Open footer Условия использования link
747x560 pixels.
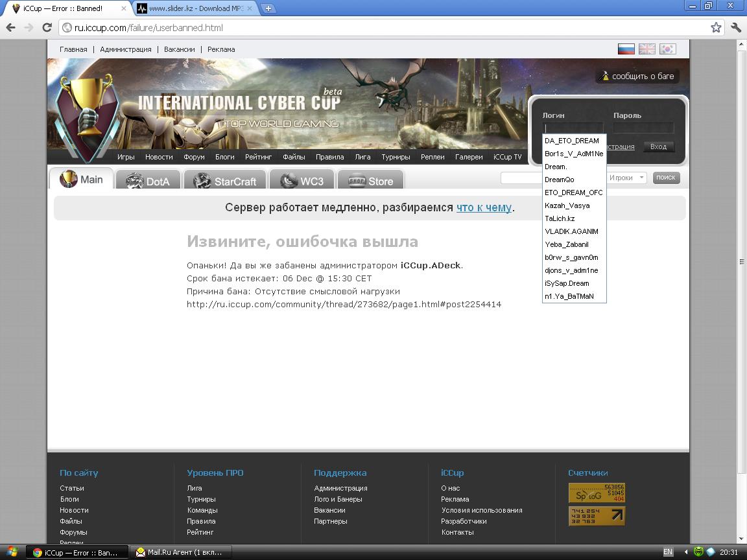(482, 510)
